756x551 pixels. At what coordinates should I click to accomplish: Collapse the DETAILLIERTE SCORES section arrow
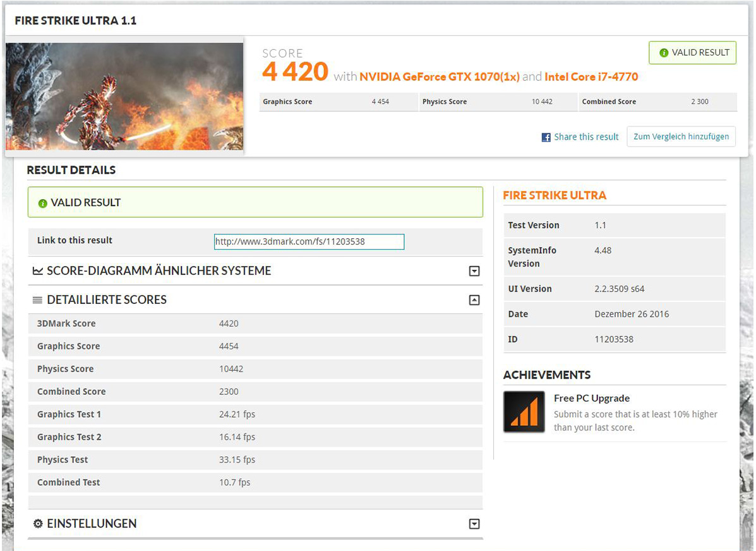coord(474,300)
